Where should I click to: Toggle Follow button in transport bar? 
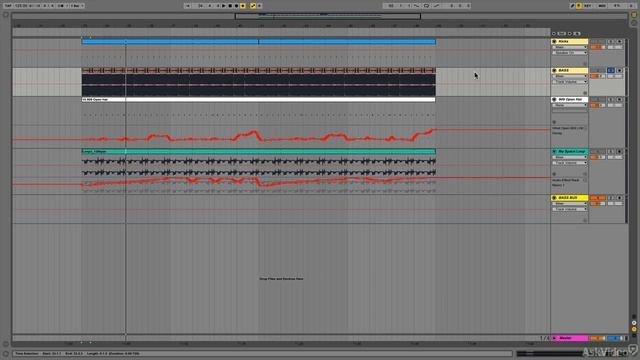coord(187,6)
